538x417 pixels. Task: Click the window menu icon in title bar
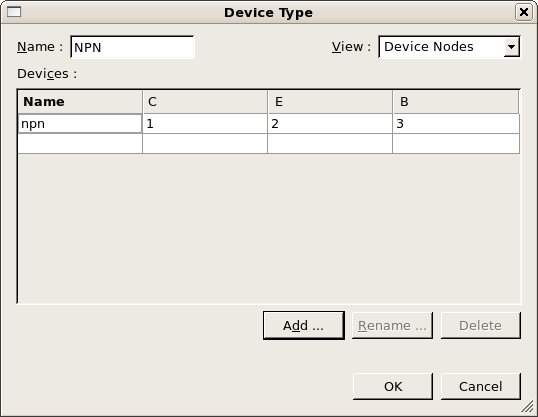click(14, 12)
